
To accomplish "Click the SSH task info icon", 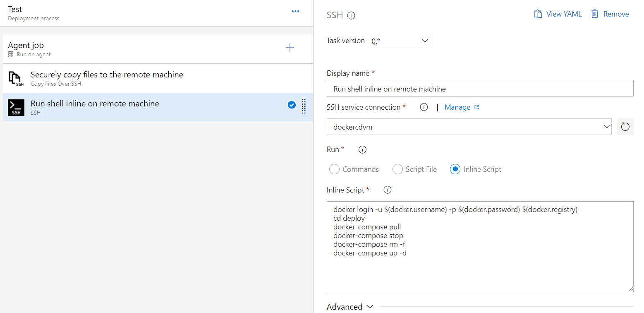I will pyautogui.click(x=351, y=16).
